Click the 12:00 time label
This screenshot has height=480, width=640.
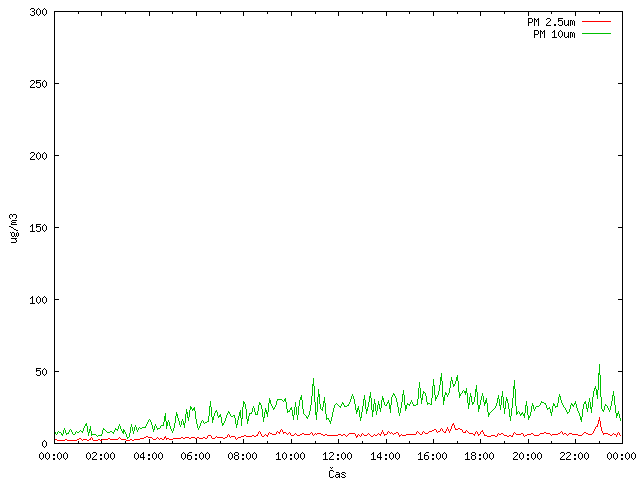[337, 456]
